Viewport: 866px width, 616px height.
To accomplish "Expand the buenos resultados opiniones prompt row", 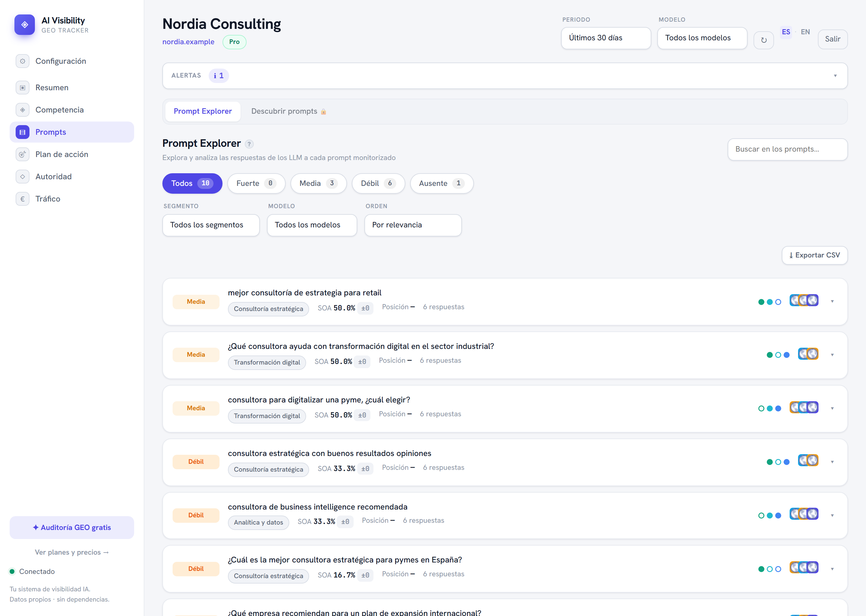I will point(832,462).
